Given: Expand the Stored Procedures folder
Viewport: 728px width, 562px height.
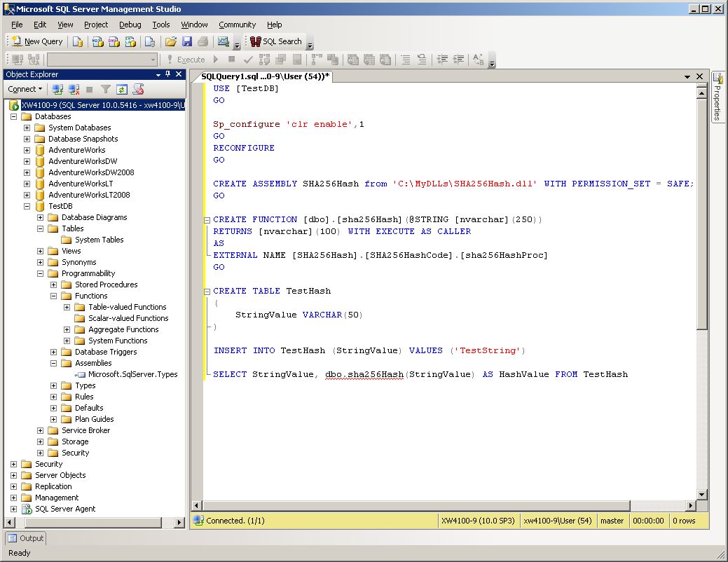Looking at the screenshot, I should [54, 285].
